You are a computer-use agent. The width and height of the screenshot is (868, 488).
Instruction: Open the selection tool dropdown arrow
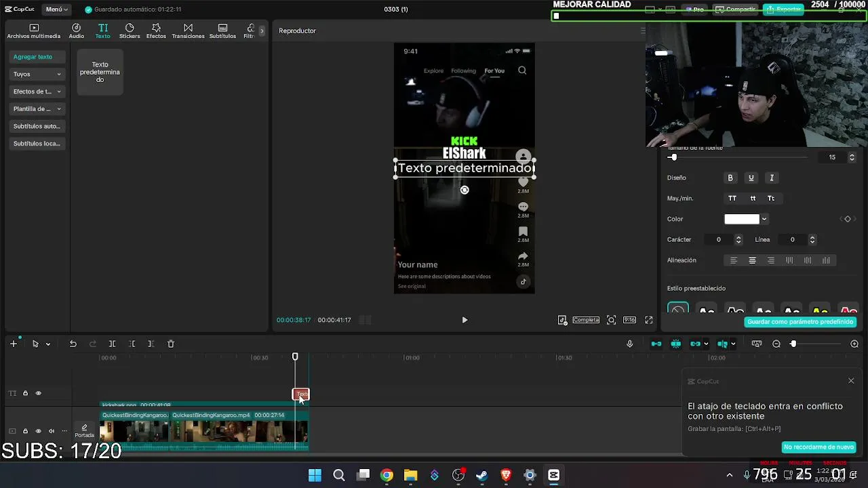(x=48, y=344)
